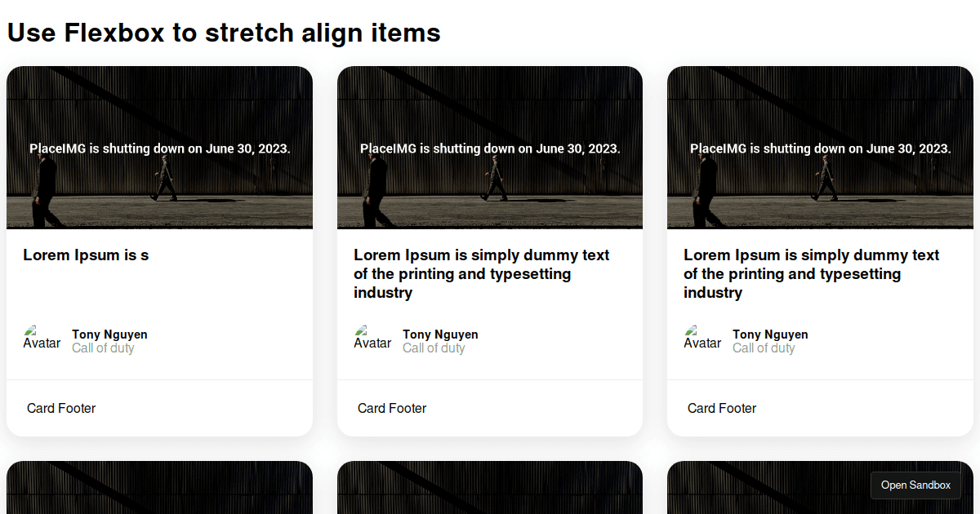Viewport: 980px width, 514px height.
Task: Open first card's header image
Action: (x=159, y=148)
